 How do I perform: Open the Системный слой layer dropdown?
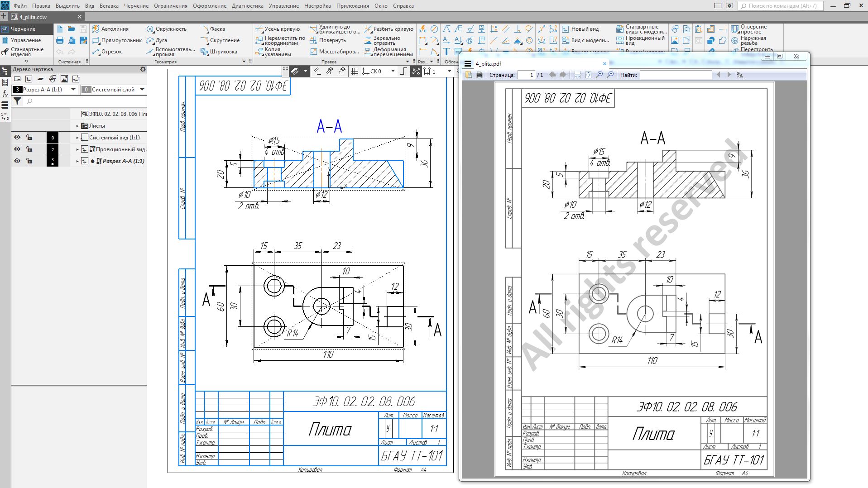pos(142,90)
